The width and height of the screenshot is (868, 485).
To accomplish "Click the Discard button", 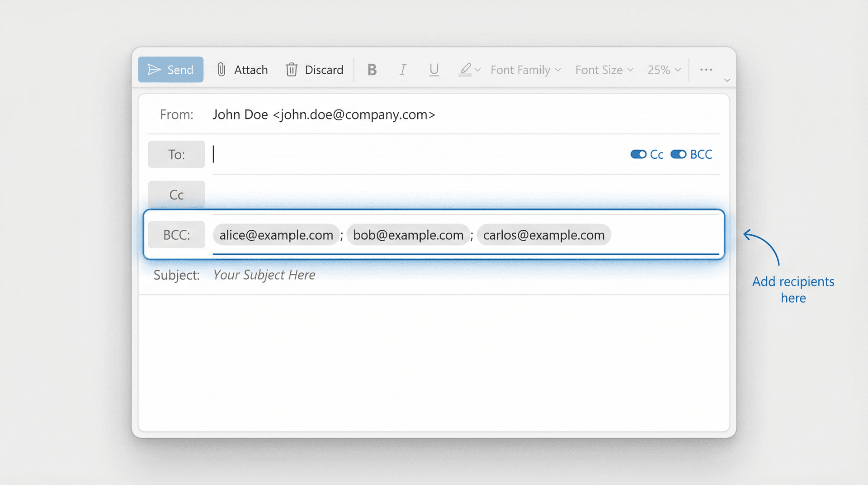I will click(314, 70).
